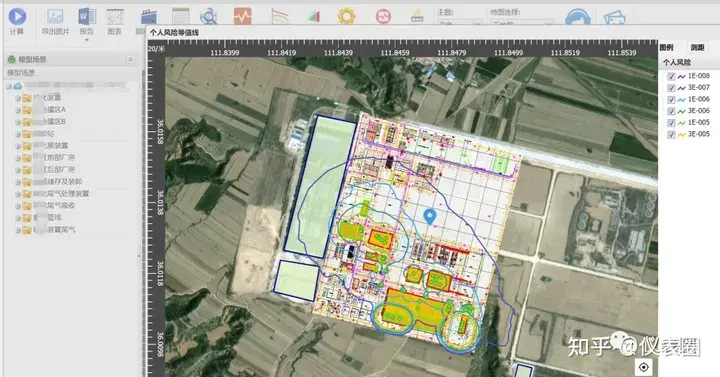Open the 地图选择 combo box
Image resolution: width=720 pixels, height=377 pixels.
click(x=522, y=23)
